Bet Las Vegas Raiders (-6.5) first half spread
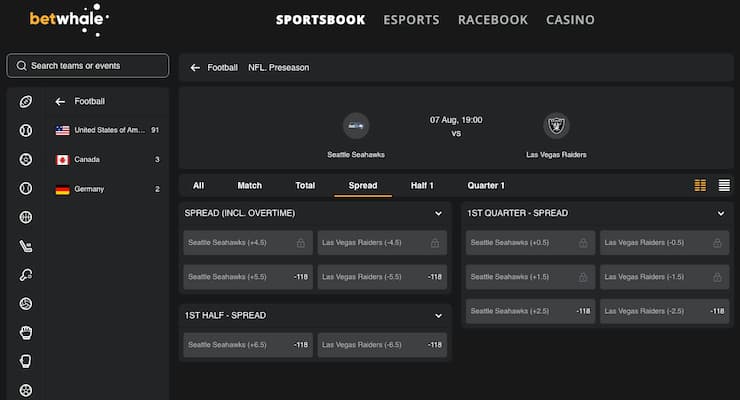 pyautogui.click(x=382, y=345)
